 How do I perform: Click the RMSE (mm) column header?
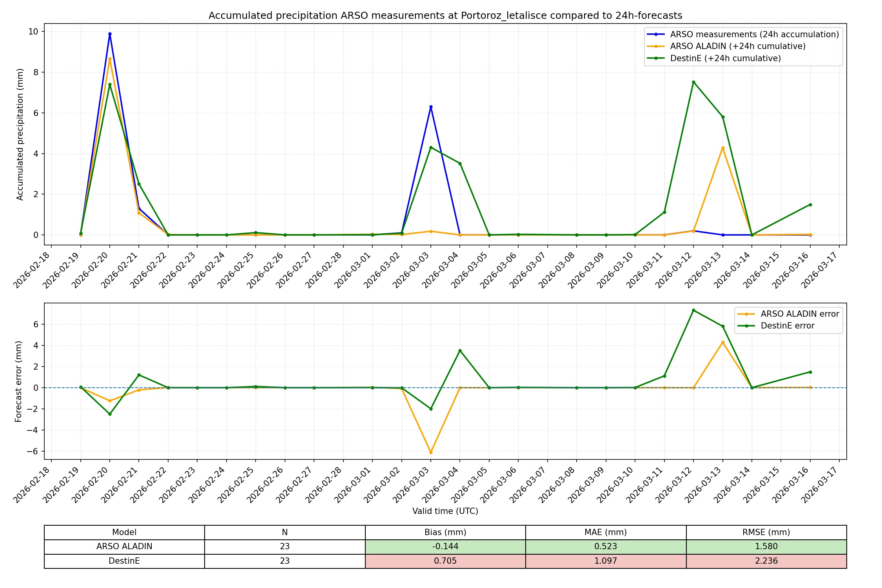click(766, 532)
